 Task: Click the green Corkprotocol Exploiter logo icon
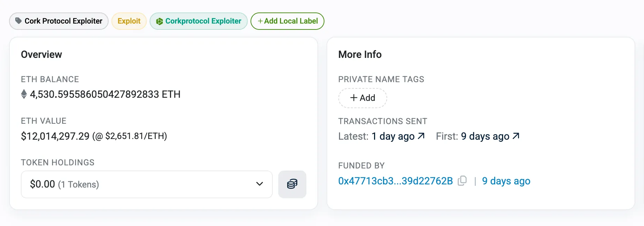click(159, 21)
